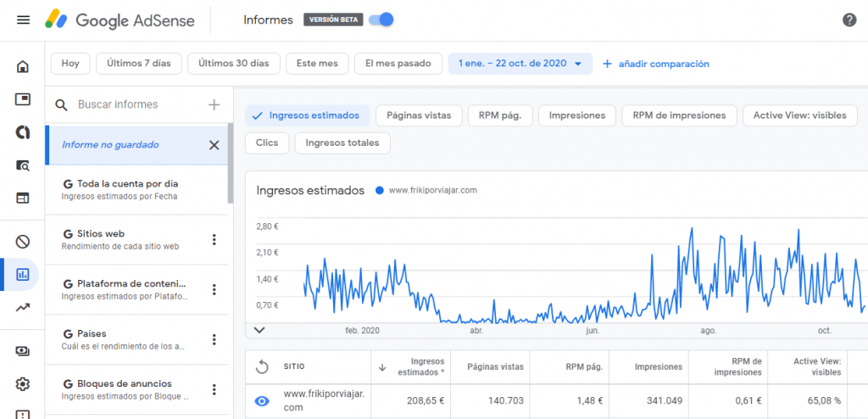Go to Home in the sidebar
868x419 pixels.
[23, 67]
